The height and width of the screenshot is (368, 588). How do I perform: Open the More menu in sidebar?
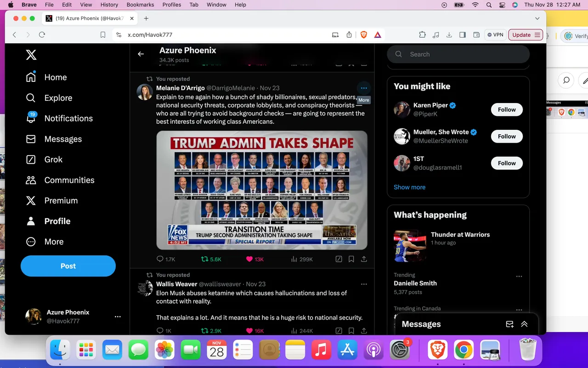pyautogui.click(x=45, y=242)
